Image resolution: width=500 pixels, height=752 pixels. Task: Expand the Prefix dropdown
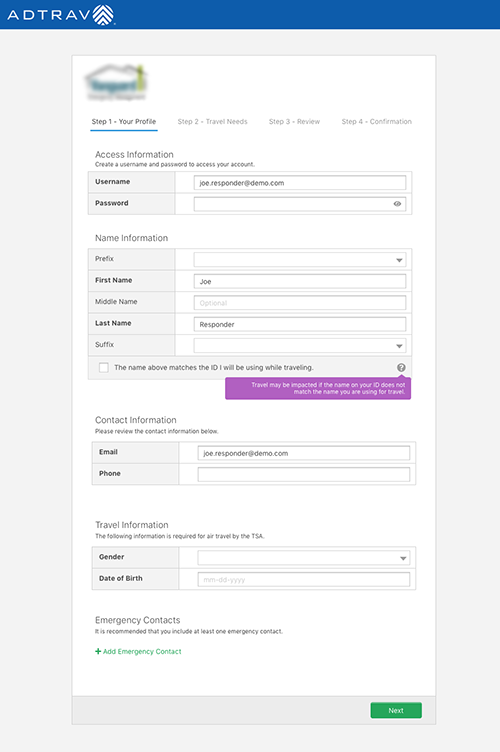pos(300,259)
